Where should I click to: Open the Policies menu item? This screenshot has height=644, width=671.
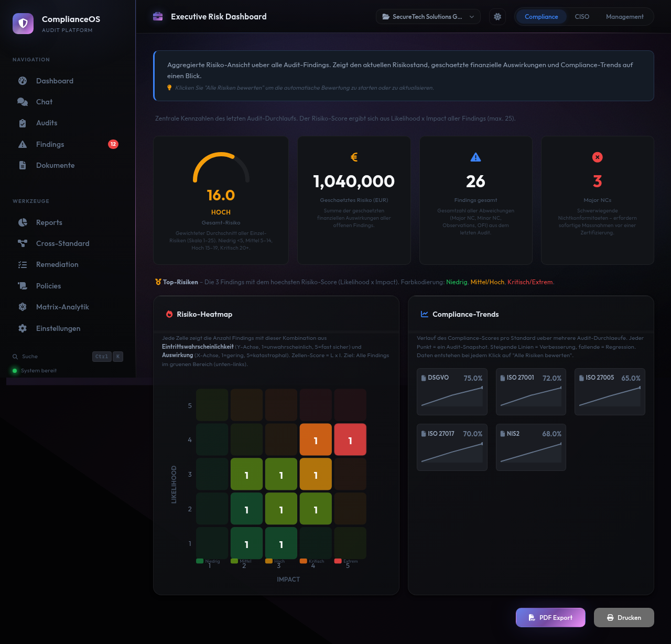[48, 286]
